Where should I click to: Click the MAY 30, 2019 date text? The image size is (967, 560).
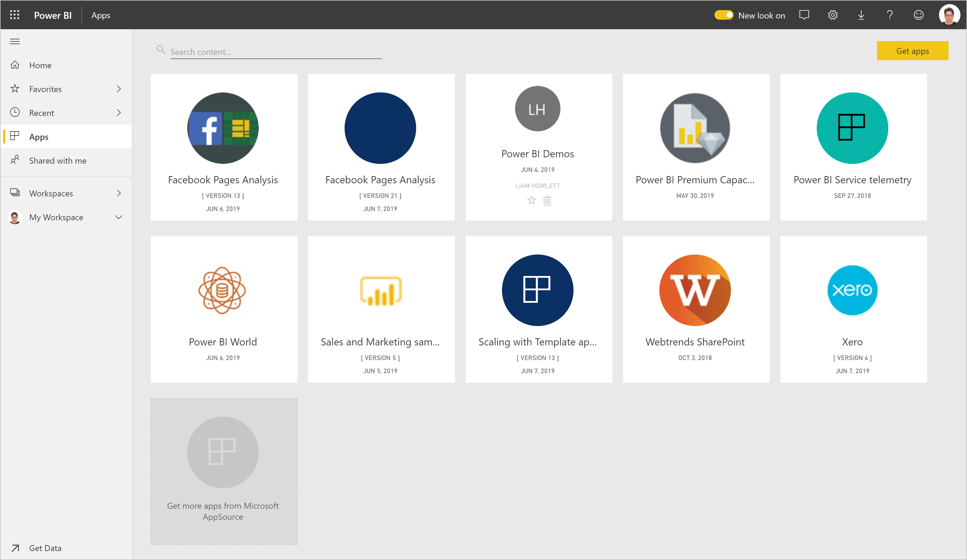click(x=695, y=196)
